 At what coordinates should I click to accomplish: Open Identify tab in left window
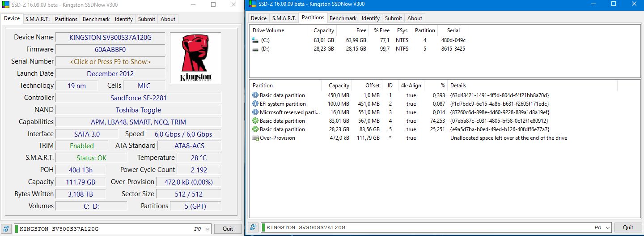(124, 19)
